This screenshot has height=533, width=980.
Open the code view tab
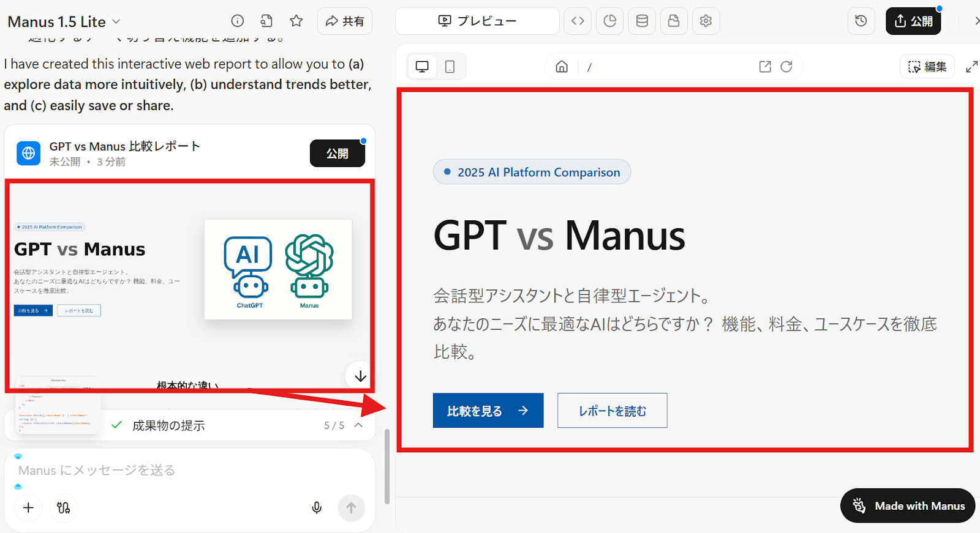point(578,21)
